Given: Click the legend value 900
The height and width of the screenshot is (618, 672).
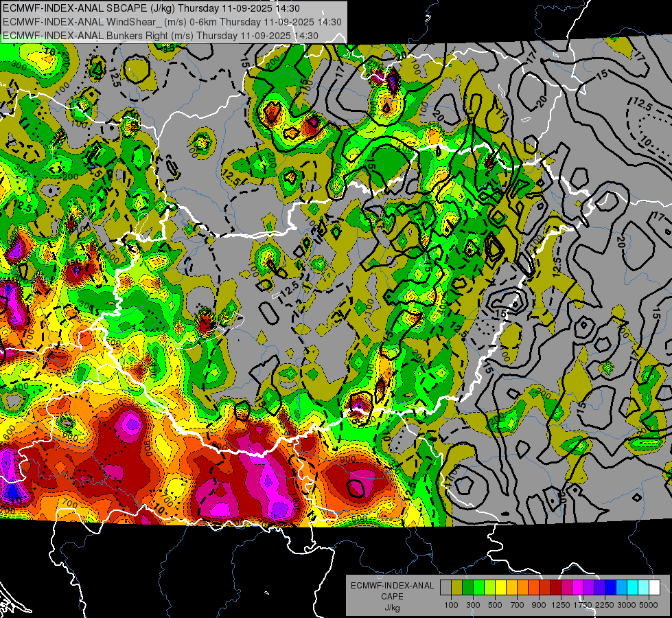Looking at the screenshot, I should (x=539, y=605).
